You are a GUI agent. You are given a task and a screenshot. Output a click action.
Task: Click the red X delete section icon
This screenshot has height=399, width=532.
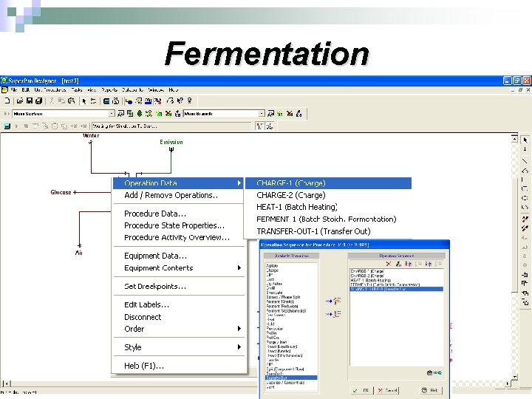click(x=168, y=114)
